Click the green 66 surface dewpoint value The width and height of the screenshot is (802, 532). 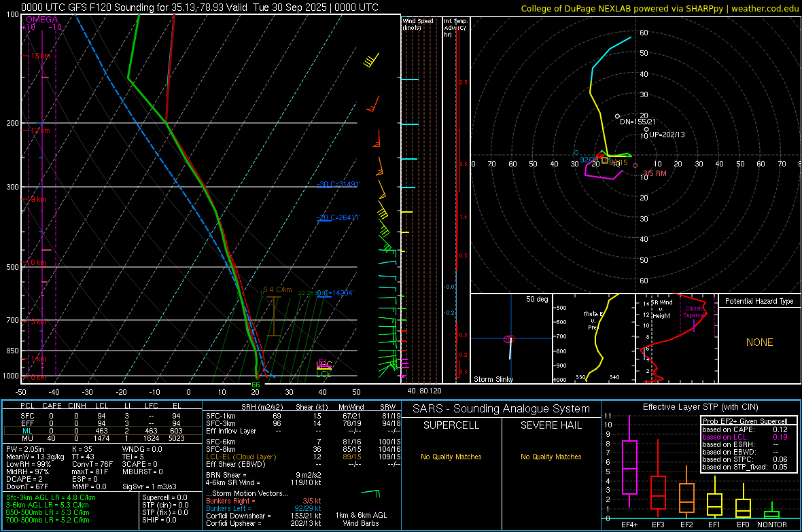tap(256, 385)
